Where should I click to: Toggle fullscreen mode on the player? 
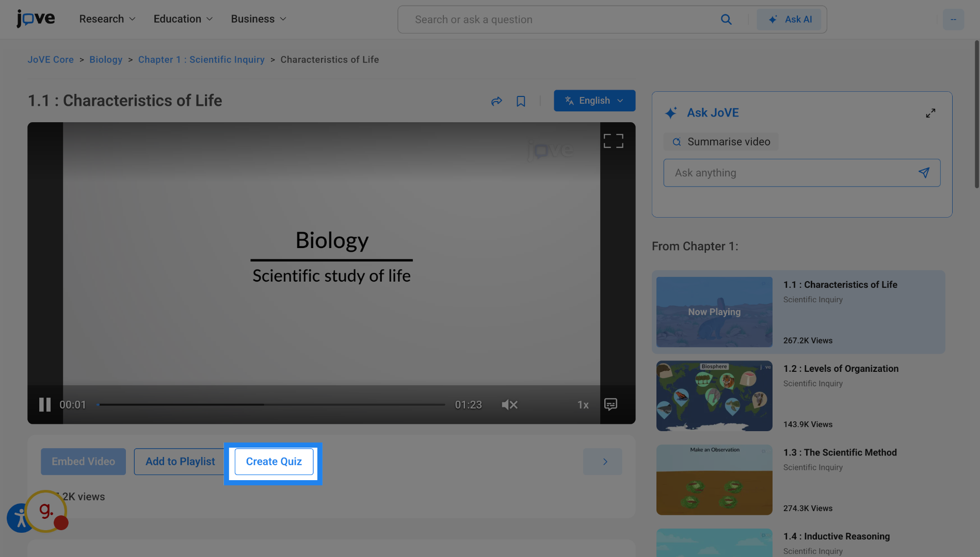613,140
